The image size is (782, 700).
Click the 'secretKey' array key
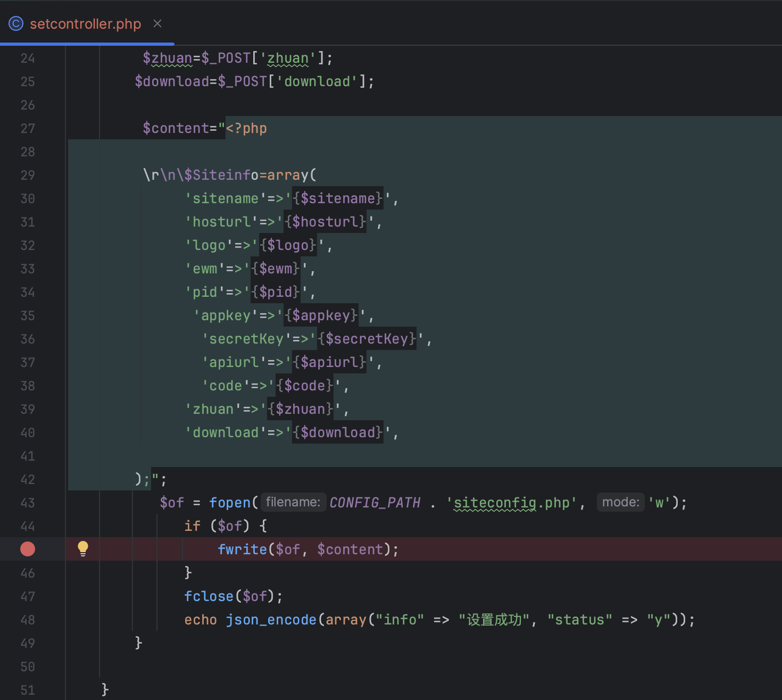point(246,339)
